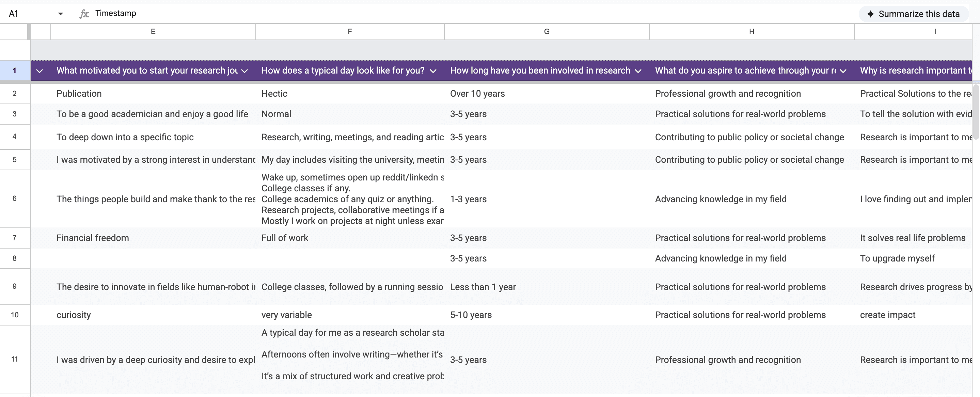This screenshot has height=397, width=980.
Task: Click the cell 'Financial freedom'
Action: click(153, 238)
